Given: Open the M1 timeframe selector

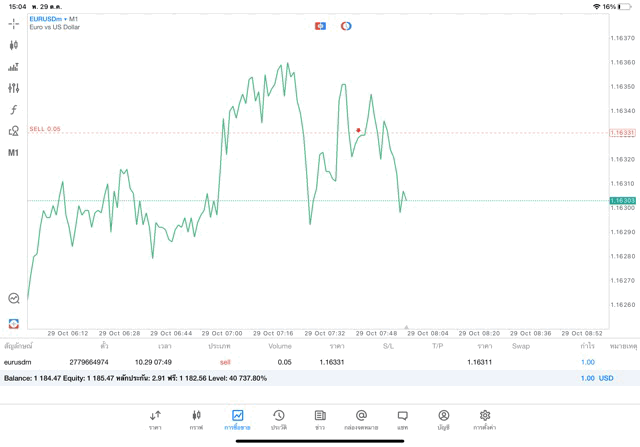Looking at the screenshot, I should (13, 153).
